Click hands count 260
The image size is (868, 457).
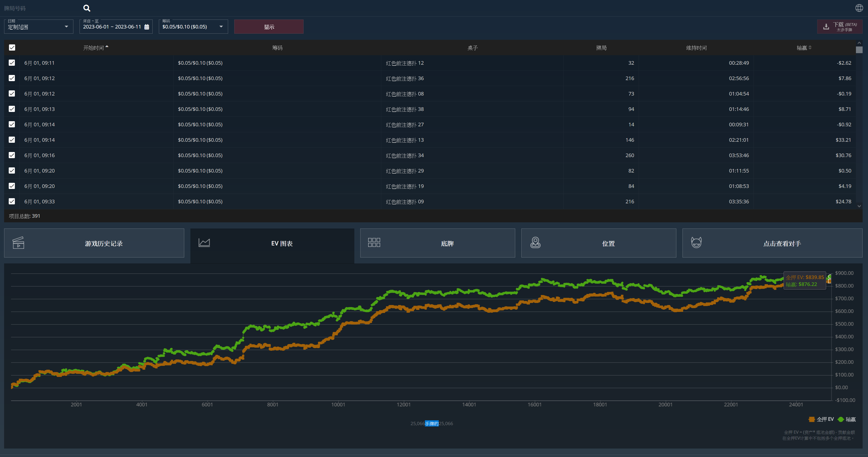click(x=630, y=156)
